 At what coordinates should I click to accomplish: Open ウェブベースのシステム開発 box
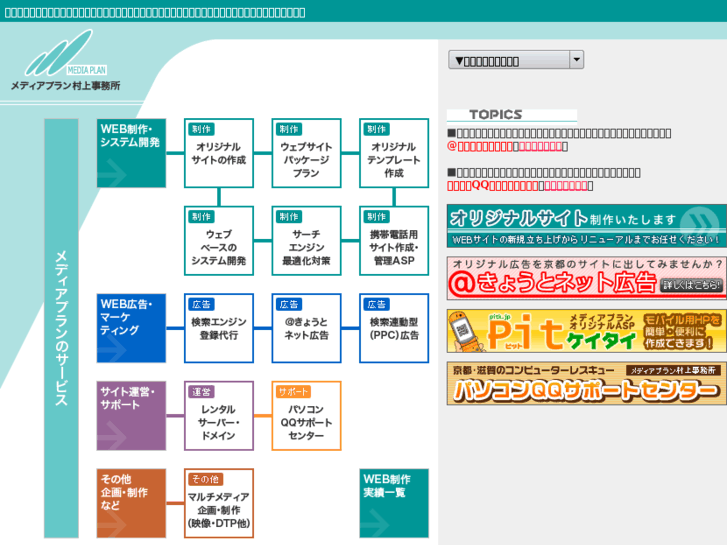point(219,241)
